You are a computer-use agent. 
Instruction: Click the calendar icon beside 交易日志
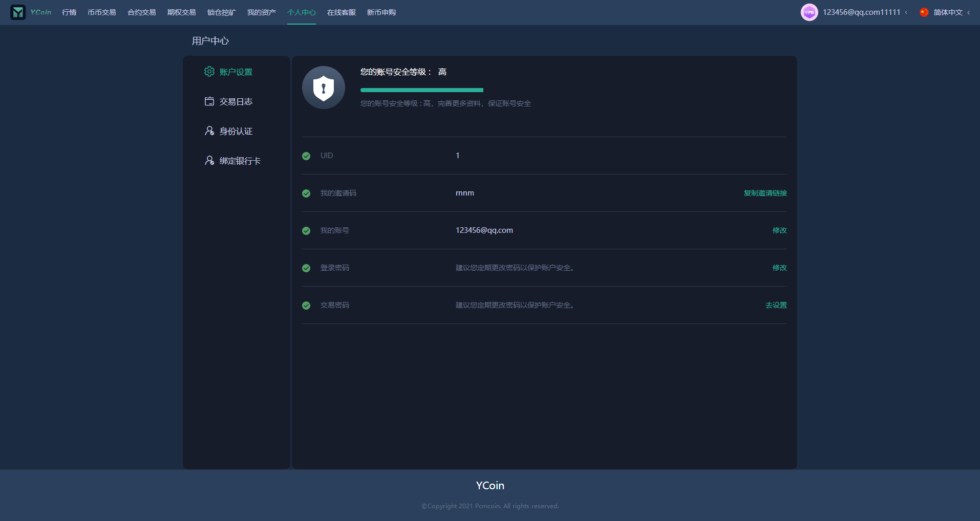pyautogui.click(x=209, y=101)
